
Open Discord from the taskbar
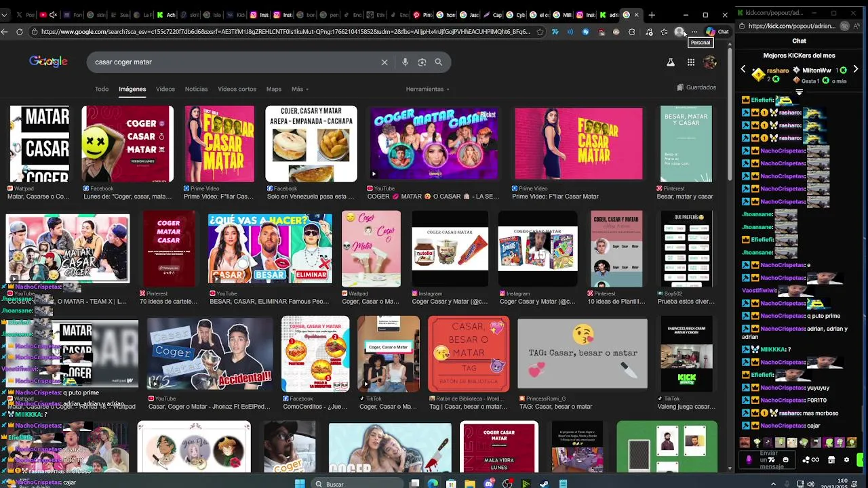[x=489, y=484]
